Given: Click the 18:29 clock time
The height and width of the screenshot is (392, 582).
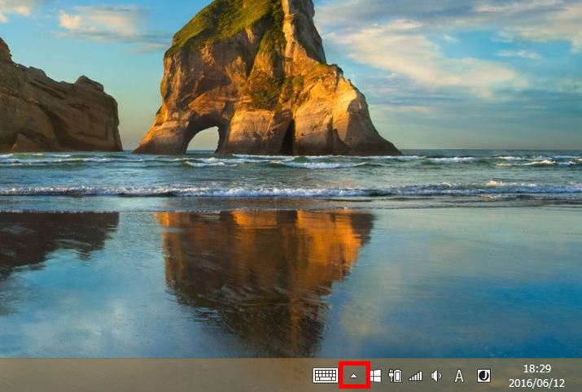Looking at the screenshot, I should click(536, 368).
